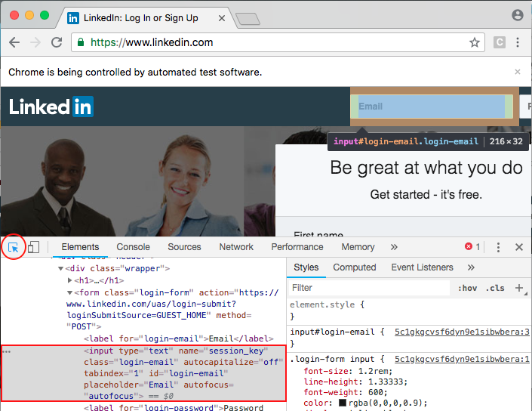Image resolution: width=532 pixels, height=411 pixels.
Task: Click the 'Be great at what you do' heading
Action: tap(426, 168)
